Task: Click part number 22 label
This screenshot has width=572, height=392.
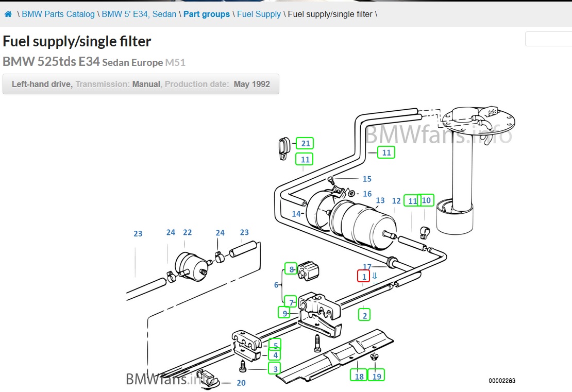Action: 187,233
